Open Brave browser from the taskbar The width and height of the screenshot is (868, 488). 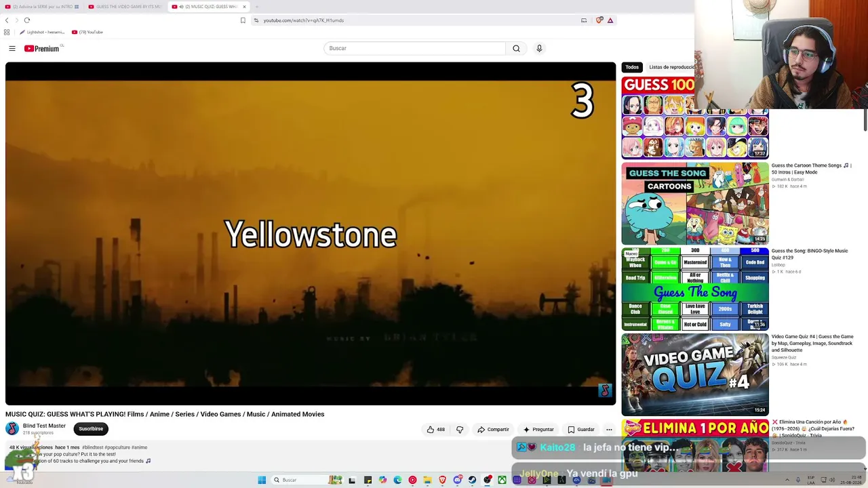[x=442, y=480]
